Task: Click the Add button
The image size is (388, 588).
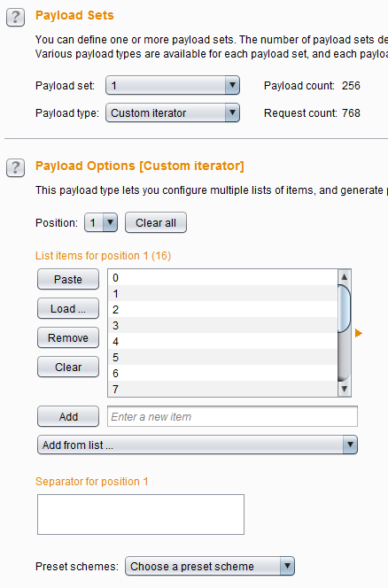Action: (x=68, y=416)
